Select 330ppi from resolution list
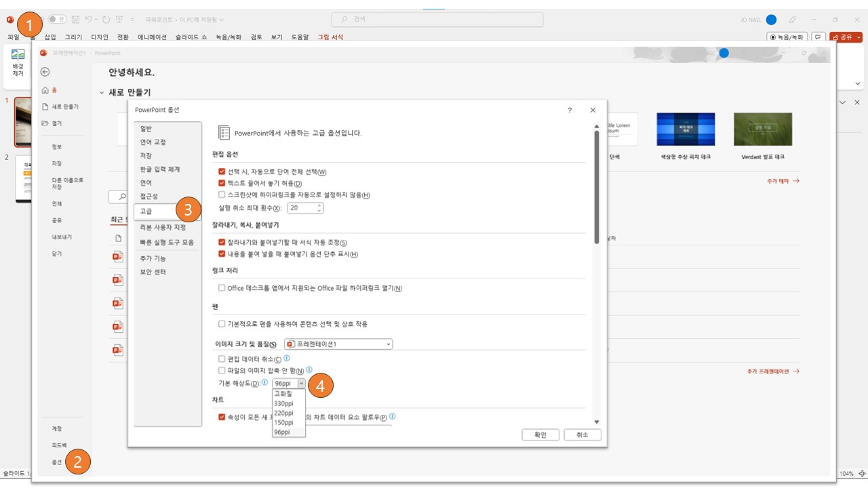 [289, 403]
